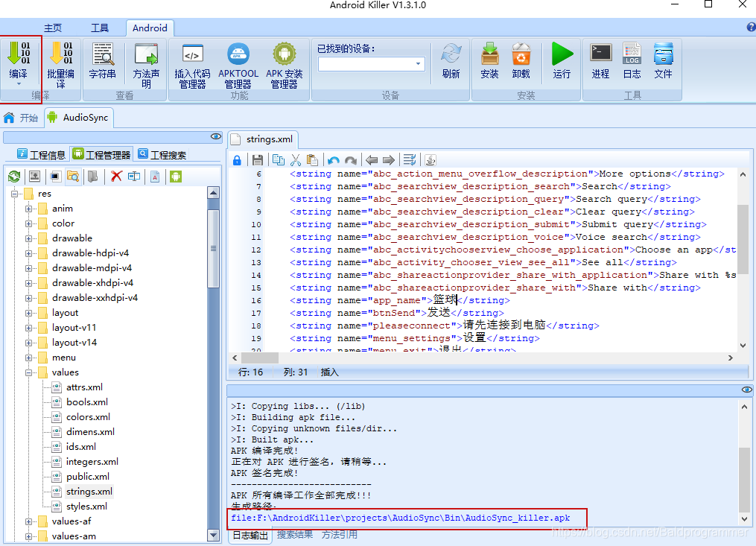Switch to the 方法引用 tab
756x546 pixels.
[340, 534]
